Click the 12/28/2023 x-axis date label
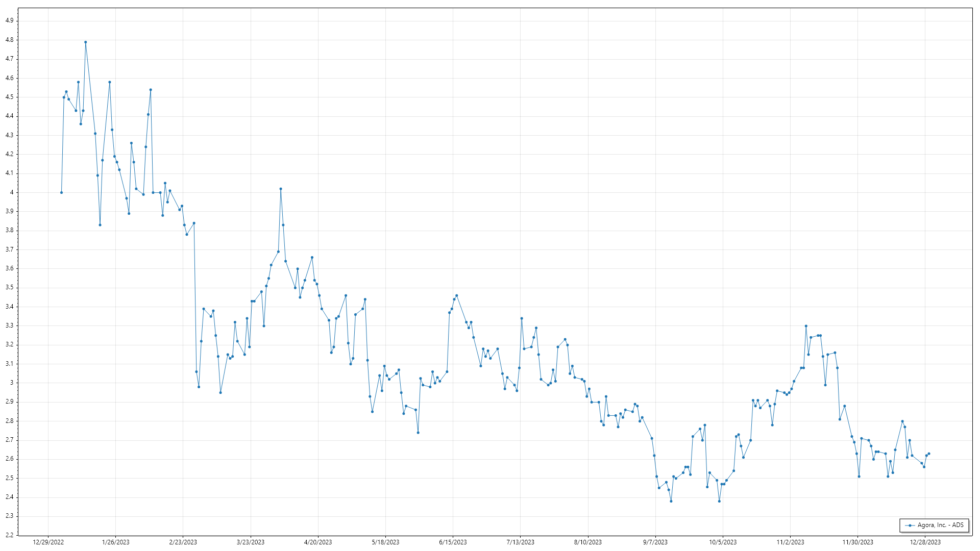Viewport: 980px width, 551px height. 925,542
